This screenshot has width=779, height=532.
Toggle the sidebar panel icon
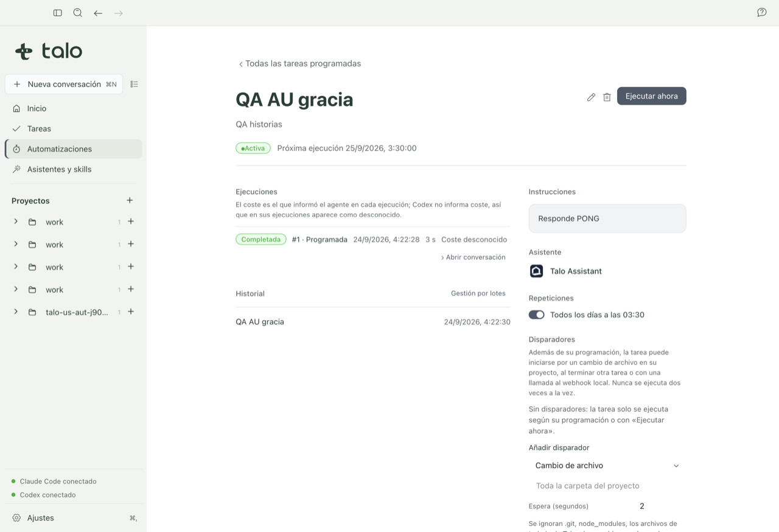click(x=58, y=13)
